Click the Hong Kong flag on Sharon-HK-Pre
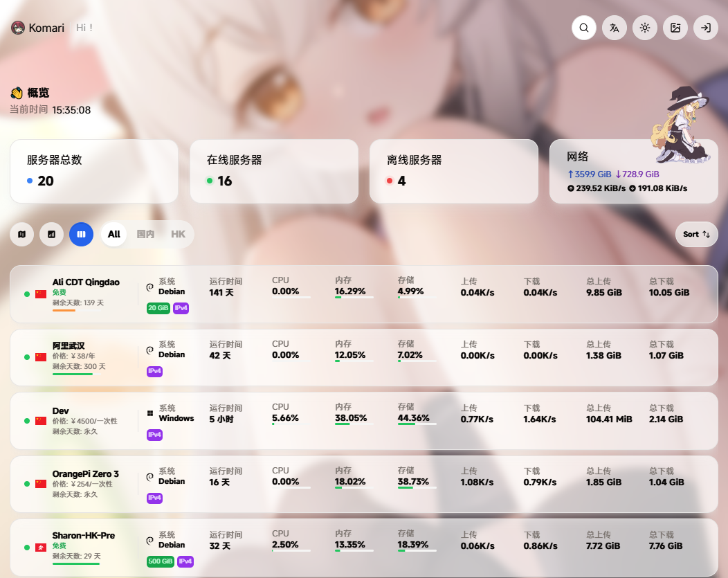The image size is (728, 578). tap(41, 548)
